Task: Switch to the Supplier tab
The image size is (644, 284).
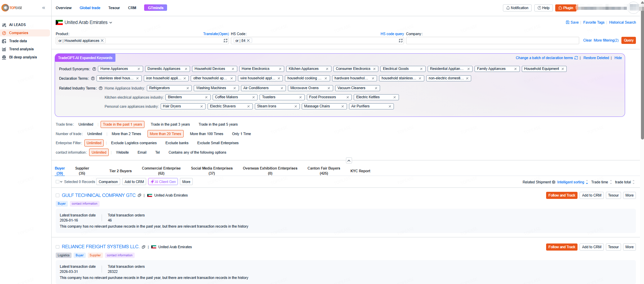Action: pos(82,171)
